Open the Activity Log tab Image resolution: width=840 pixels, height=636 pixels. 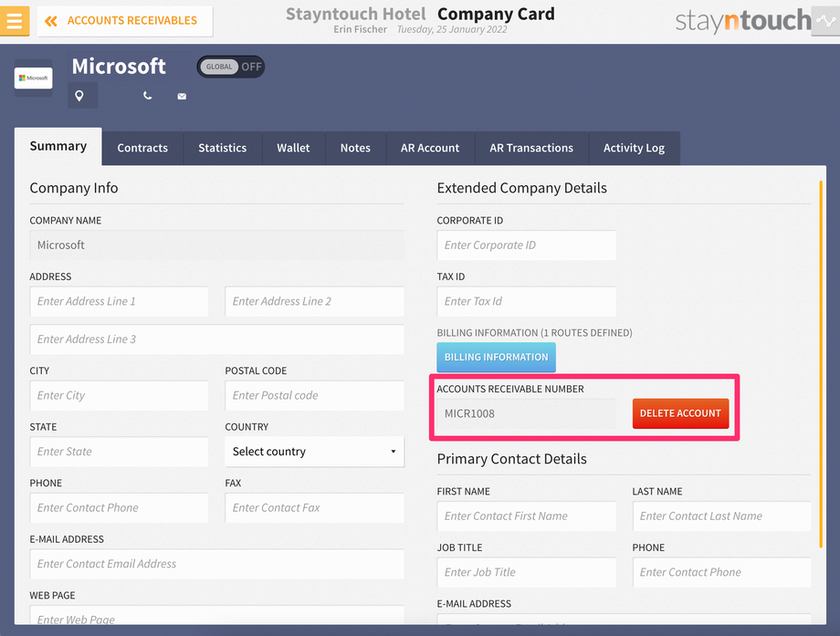pos(634,149)
